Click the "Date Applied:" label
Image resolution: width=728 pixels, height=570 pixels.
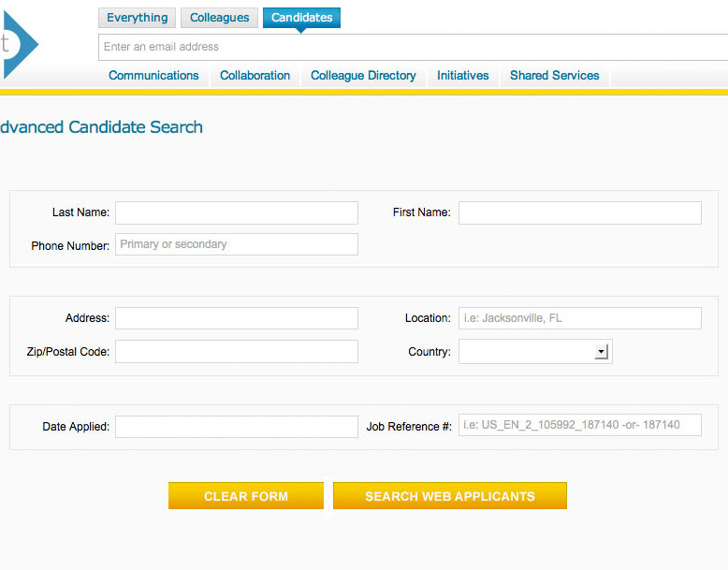(76, 427)
